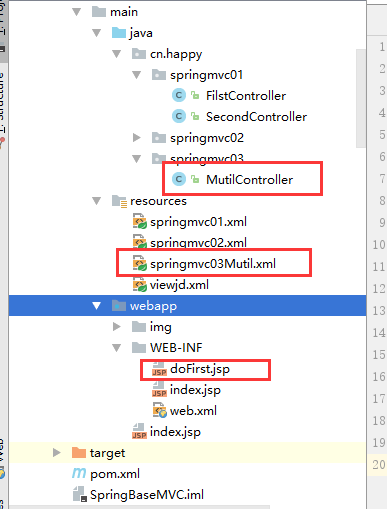Collapse the webapp folder arrow
This screenshot has width=387, height=509.
coord(97,306)
